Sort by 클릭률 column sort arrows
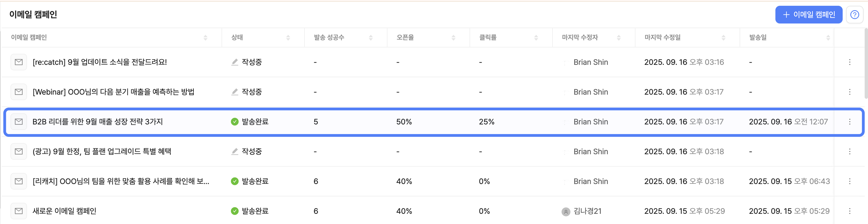The image size is (868, 224). click(536, 38)
